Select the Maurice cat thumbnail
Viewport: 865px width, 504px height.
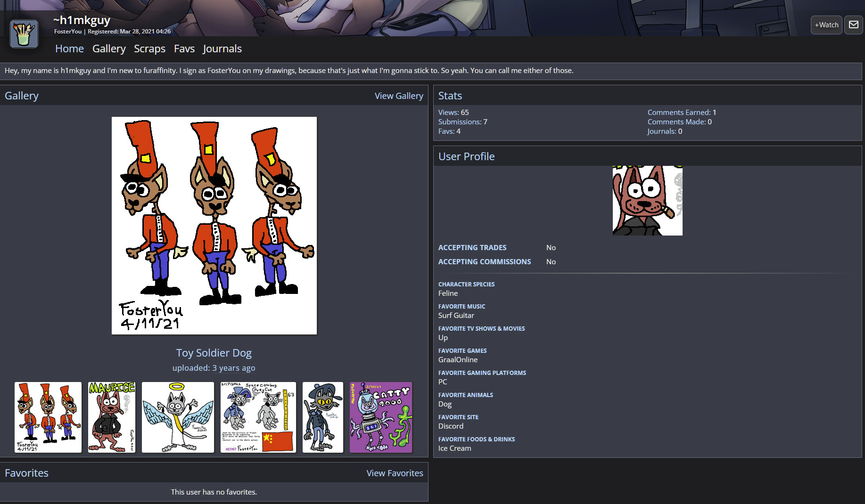coord(112,417)
